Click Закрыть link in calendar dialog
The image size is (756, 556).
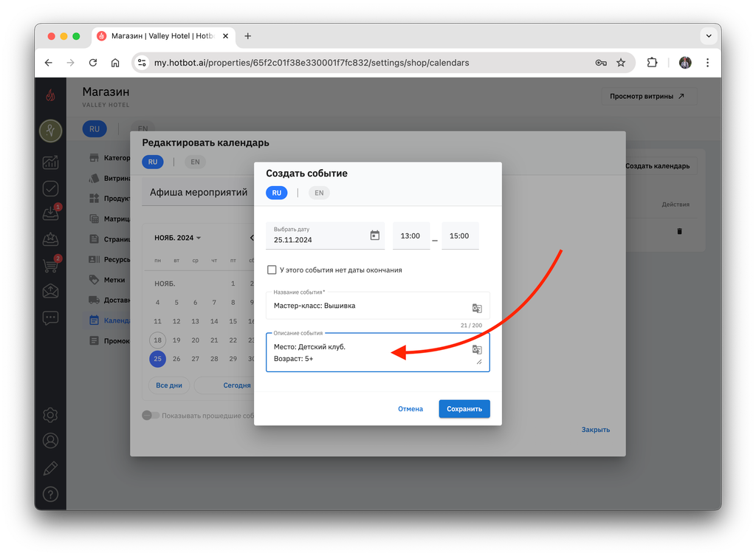[596, 430]
